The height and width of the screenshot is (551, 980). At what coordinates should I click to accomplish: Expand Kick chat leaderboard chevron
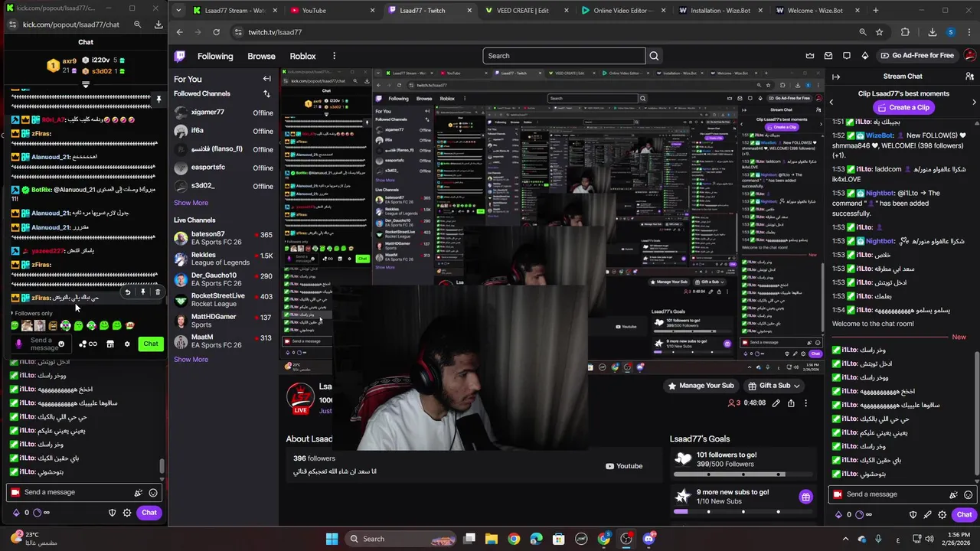pyautogui.click(x=86, y=84)
